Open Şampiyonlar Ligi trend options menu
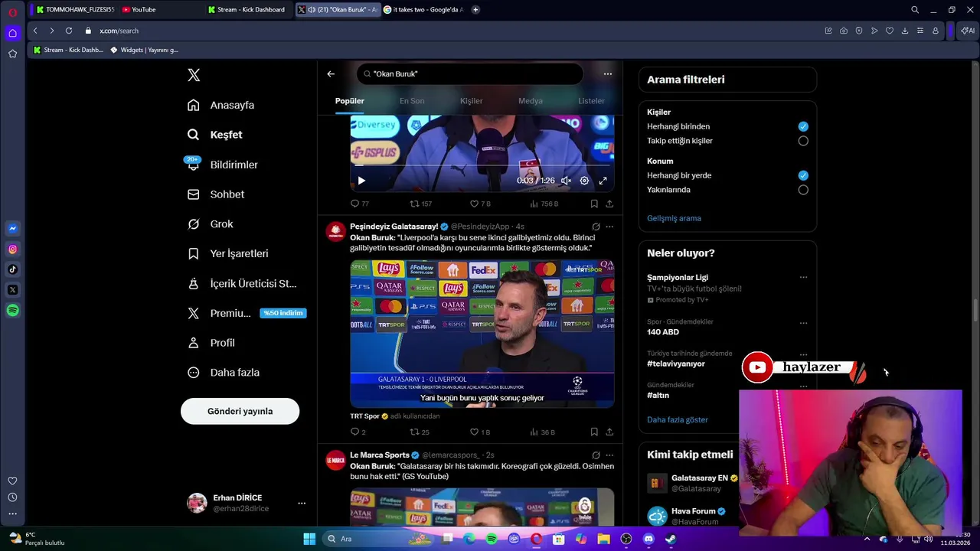980x551 pixels. [803, 277]
